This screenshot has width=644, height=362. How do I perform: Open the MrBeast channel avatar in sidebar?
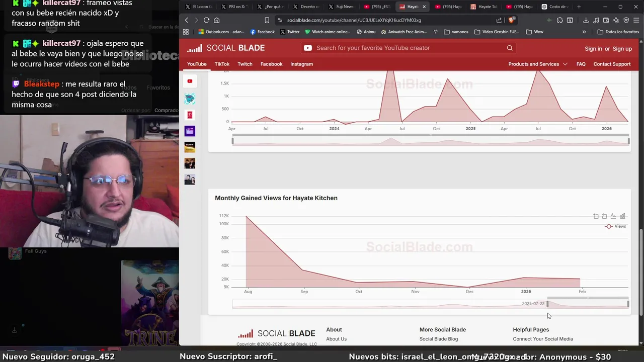pos(190,99)
